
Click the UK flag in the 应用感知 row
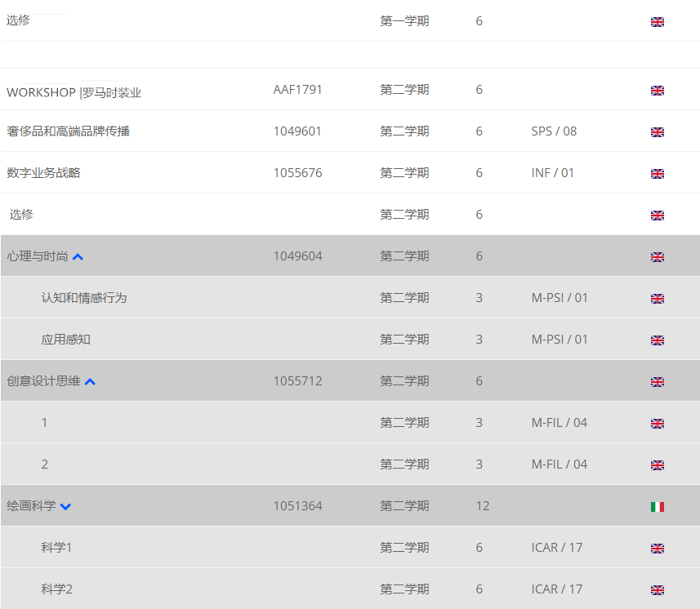pyautogui.click(x=657, y=340)
